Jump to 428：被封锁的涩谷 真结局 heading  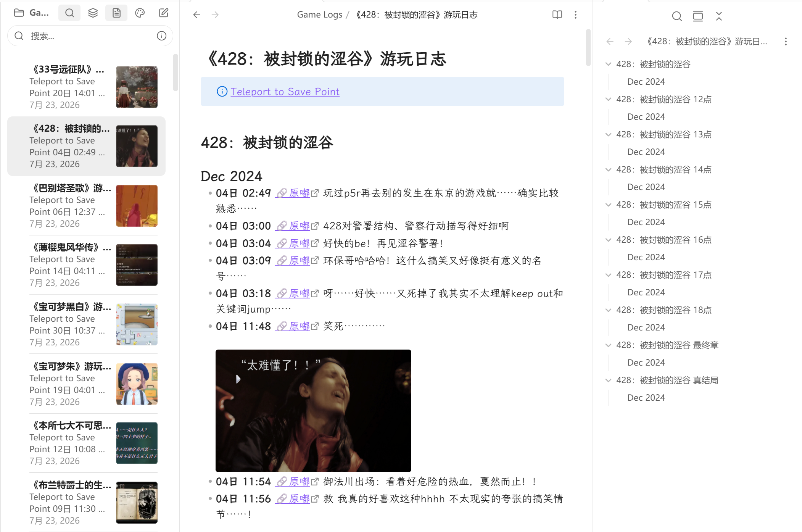click(x=667, y=380)
